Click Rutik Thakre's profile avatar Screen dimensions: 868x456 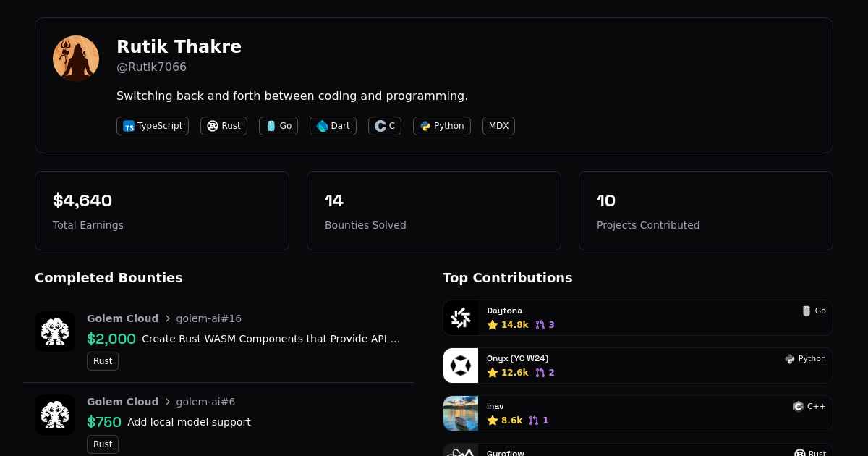click(x=76, y=59)
